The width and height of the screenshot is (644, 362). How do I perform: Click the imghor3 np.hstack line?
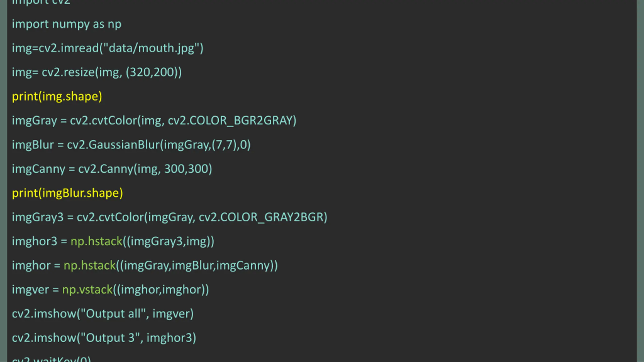point(113,242)
